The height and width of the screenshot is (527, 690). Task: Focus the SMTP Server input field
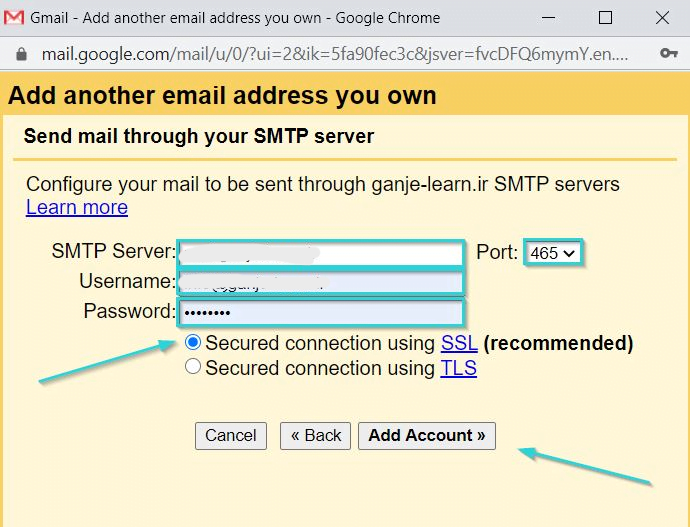(320, 253)
